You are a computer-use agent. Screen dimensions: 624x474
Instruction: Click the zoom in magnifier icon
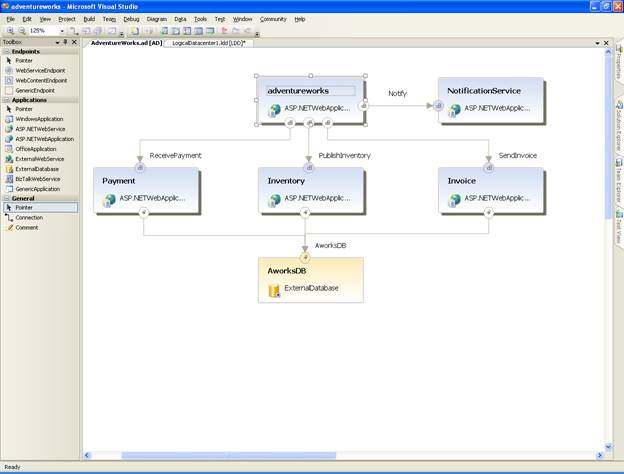tap(10, 31)
